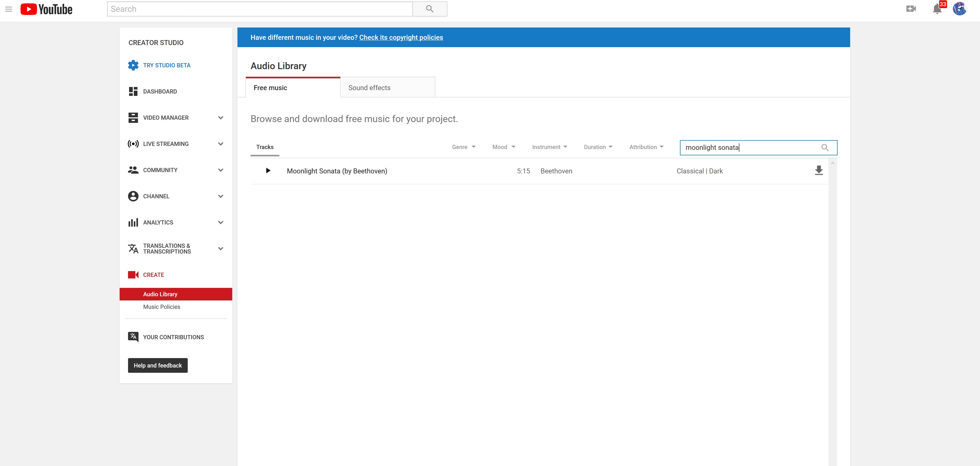
Task: Select Music Policies in sidebar
Action: point(162,306)
